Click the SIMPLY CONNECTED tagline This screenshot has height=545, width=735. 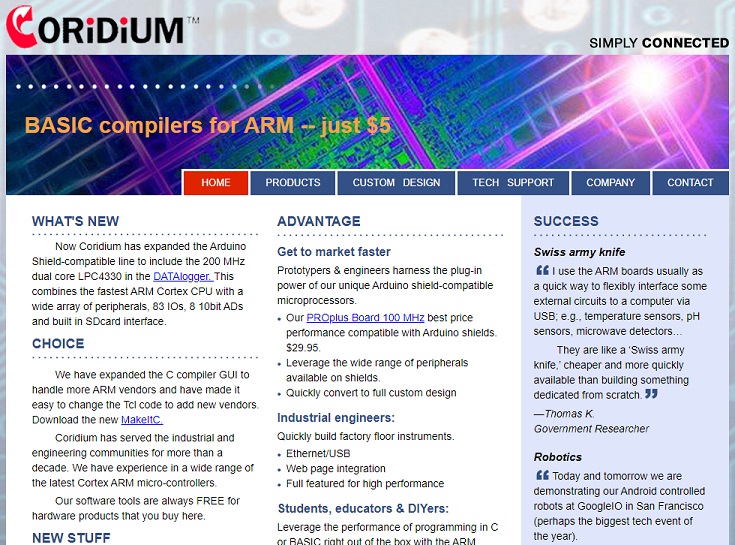tap(658, 43)
